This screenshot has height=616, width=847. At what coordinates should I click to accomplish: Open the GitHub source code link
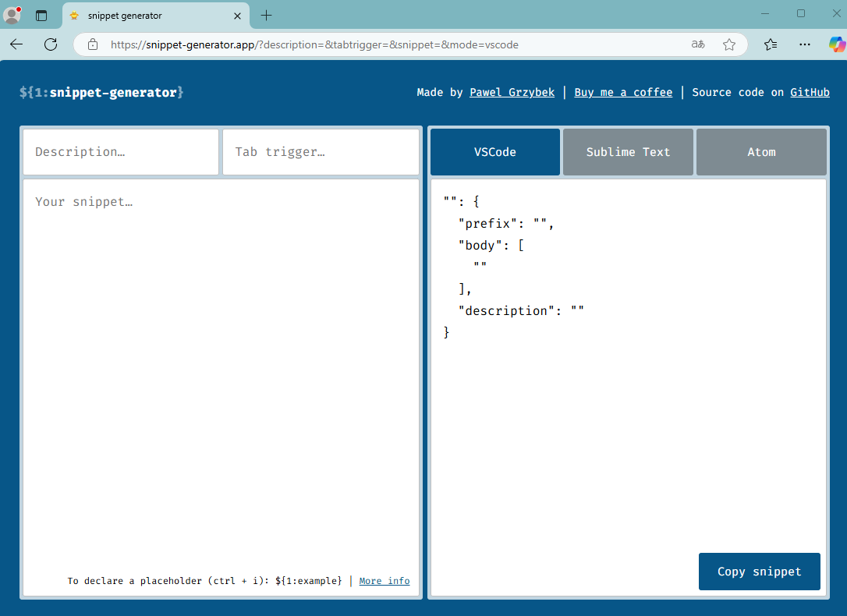pyautogui.click(x=810, y=92)
